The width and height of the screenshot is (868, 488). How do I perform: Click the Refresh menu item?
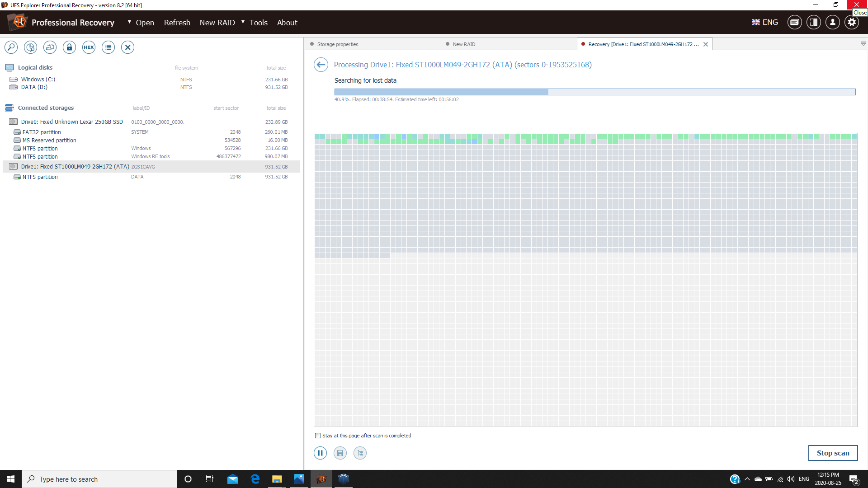[177, 23]
